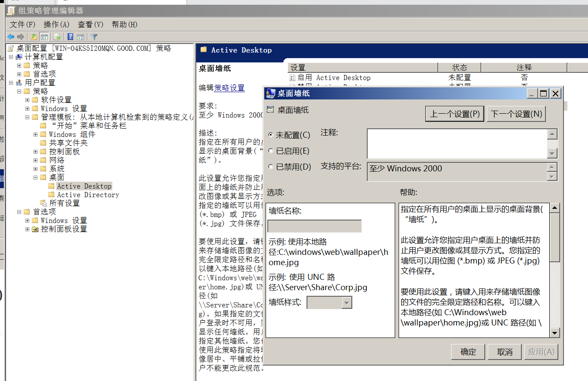Image resolution: width=588 pixels, height=381 pixels.
Task: Expand the 软件设置 tree node
Action: point(27,100)
